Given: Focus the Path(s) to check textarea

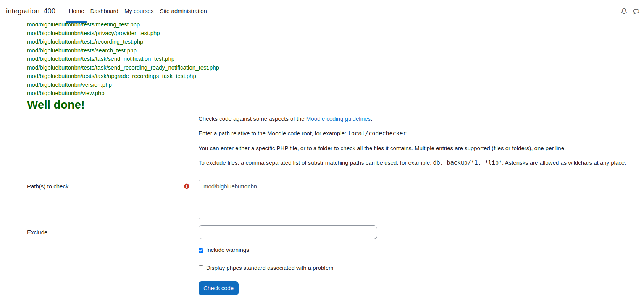Looking at the screenshot, I should point(421,199).
